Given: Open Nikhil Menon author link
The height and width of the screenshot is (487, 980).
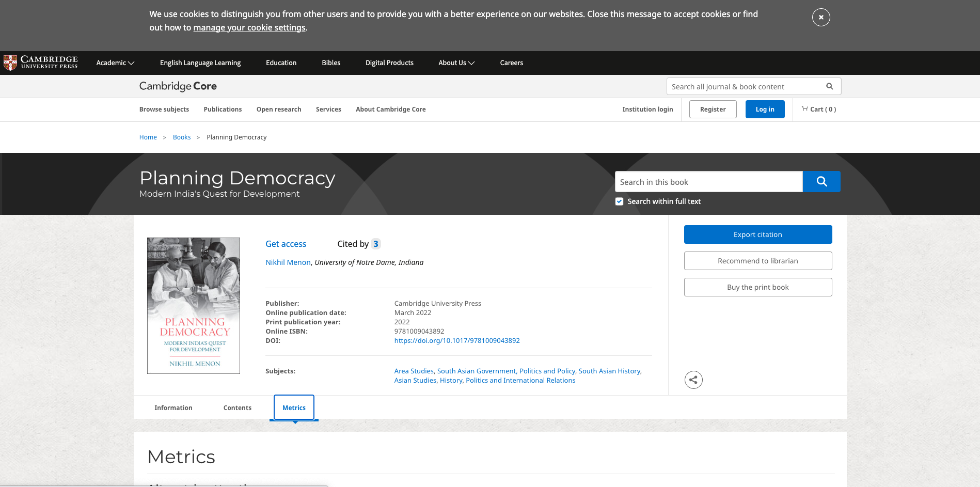Looking at the screenshot, I should coord(288,262).
